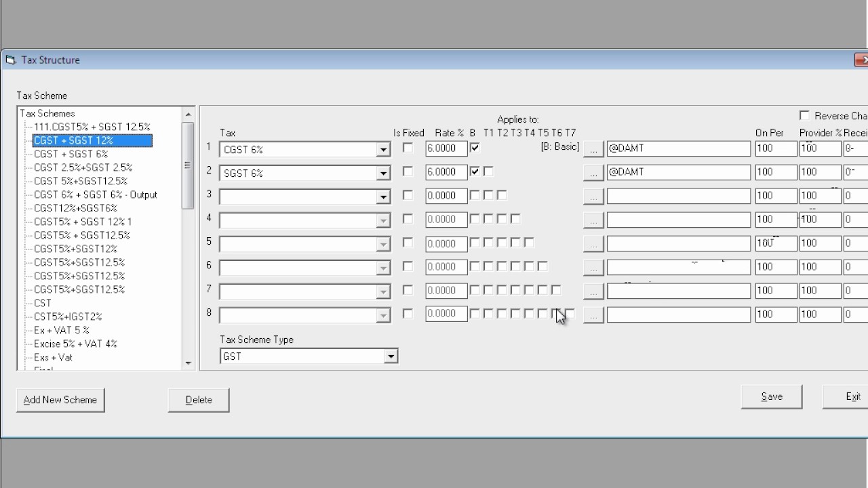Click the ellipsis button in row 8

pyautogui.click(x=593, y=315)
